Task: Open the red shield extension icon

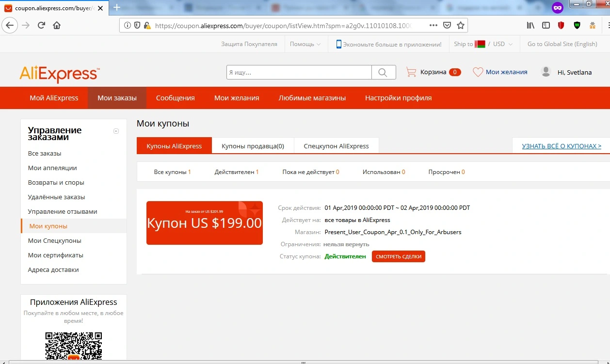Action: pyautogui.click(x=561, y=26)
